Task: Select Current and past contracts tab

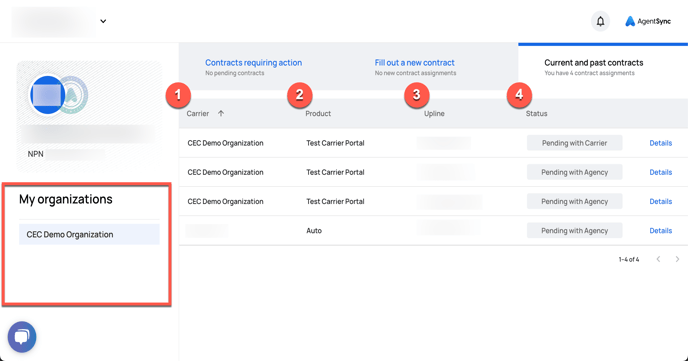Action: (x=594, y=63)
